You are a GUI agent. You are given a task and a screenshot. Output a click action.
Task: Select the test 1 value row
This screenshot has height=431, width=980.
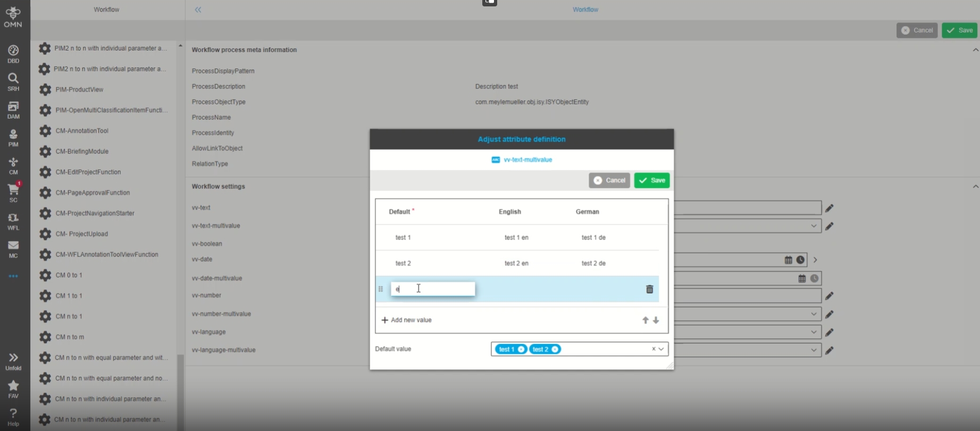[x=517, y=238]
